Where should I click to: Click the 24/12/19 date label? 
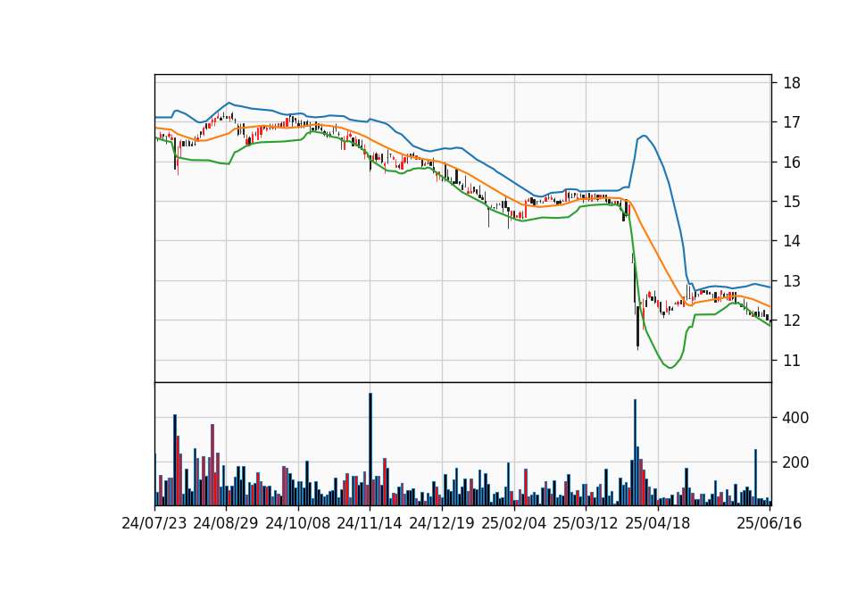pos(442,523)
